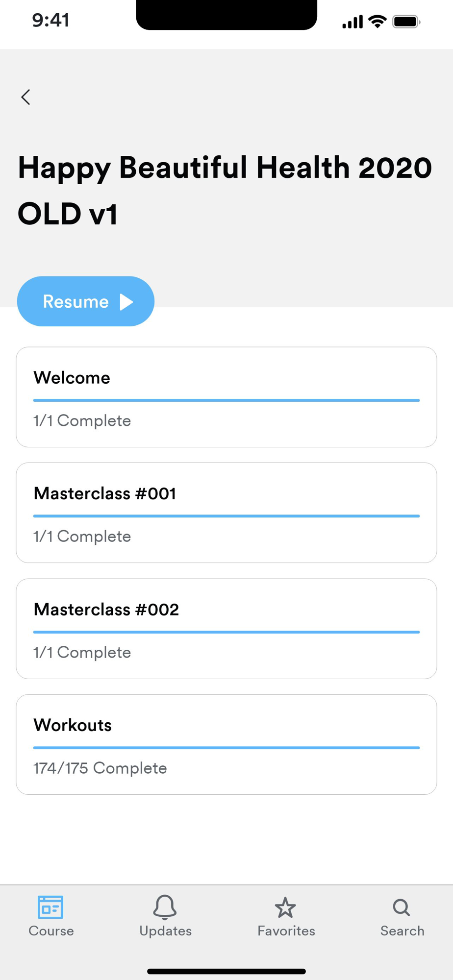Image resolution: width=453 pixels, height=980 pixels.
Task: Click the Workouts progress bar
Action: click(x=226, y=748)
